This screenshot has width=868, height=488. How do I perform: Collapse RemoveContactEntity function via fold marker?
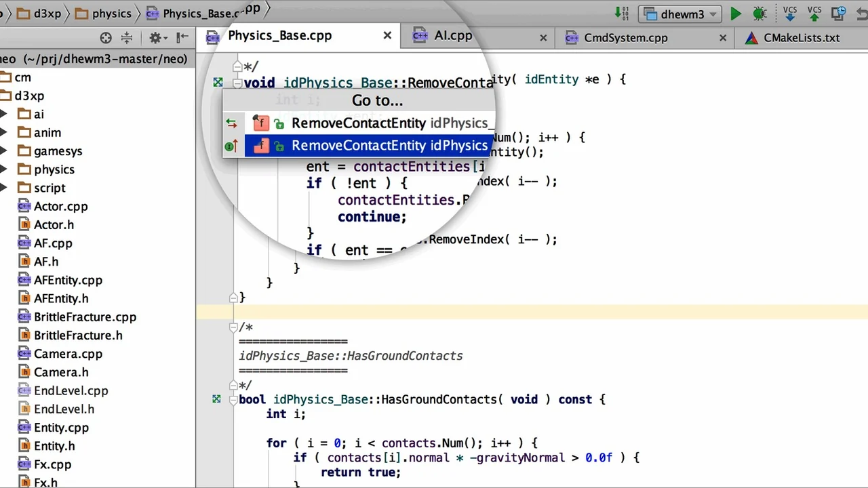click(x=237, y=83)
